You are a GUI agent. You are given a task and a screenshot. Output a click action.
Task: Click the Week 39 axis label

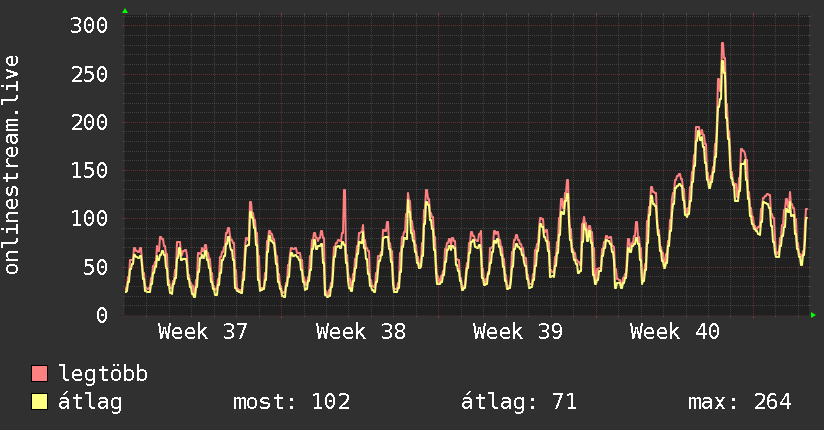[518, 332]
